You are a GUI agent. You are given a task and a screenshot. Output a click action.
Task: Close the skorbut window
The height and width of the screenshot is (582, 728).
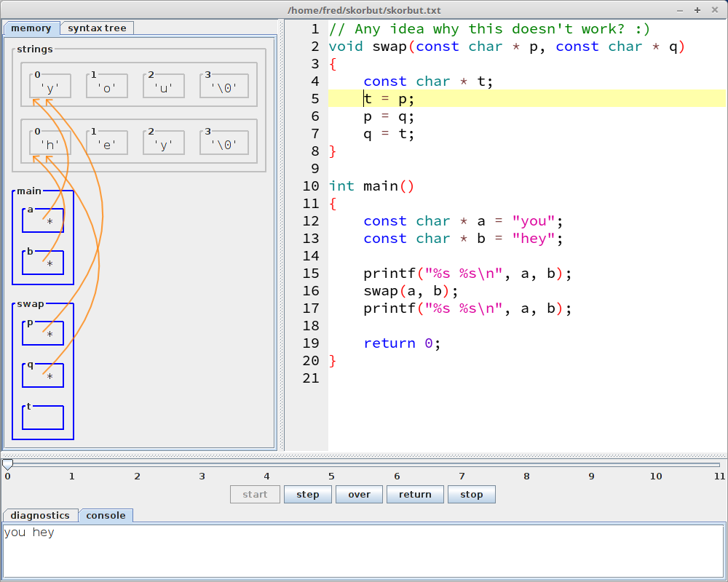714,10
